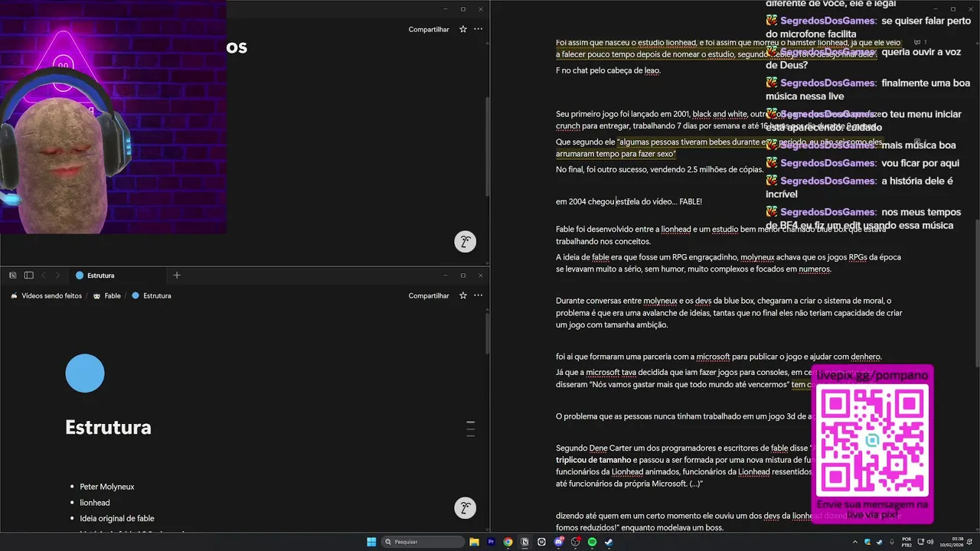Screen dimensions: 980x551
Task: Open the Windows Start menu
Action: [371, 542]
